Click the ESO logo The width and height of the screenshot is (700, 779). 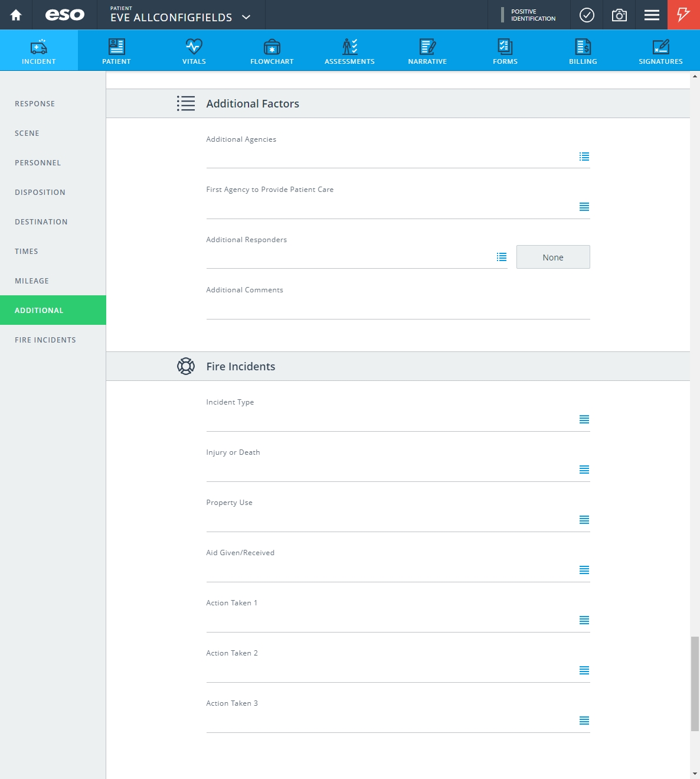65,15
